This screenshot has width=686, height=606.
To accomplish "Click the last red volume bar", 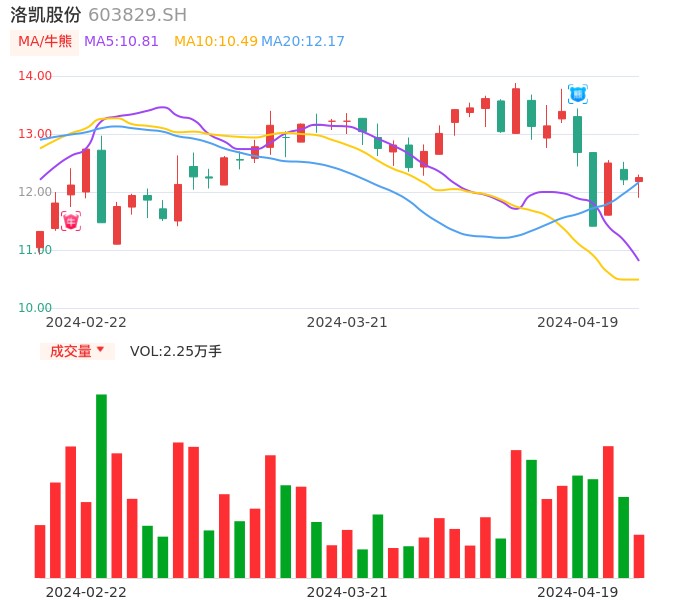I will pos(639,556).
